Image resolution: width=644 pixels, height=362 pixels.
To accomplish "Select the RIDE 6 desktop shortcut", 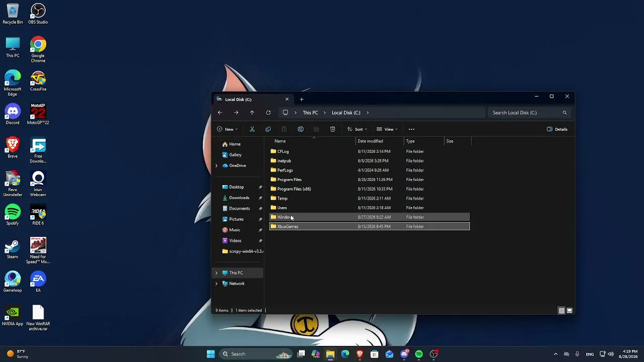I will (x=38, y=215).
